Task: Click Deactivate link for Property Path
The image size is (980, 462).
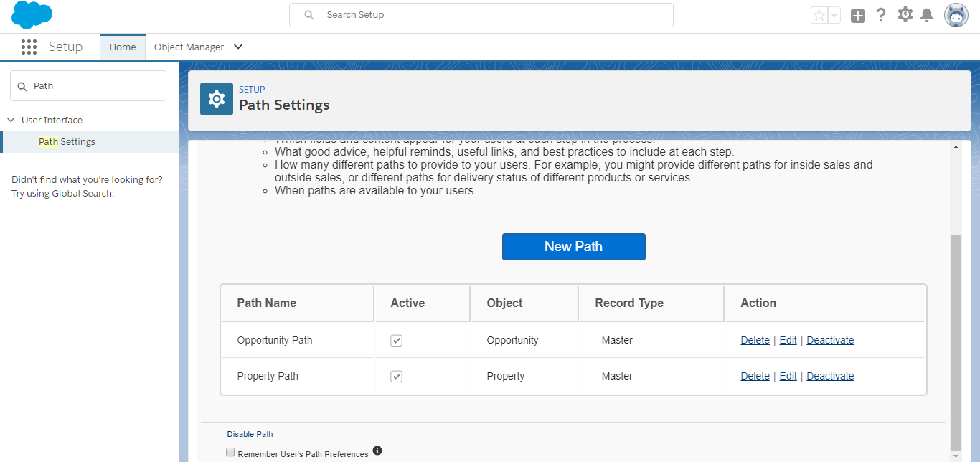Action: click(x=830, y=377)
